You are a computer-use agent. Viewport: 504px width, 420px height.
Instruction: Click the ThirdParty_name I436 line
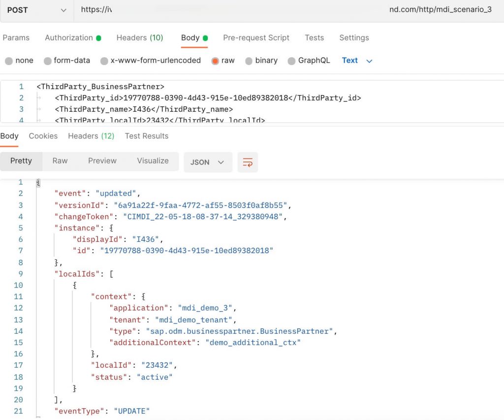144,109
